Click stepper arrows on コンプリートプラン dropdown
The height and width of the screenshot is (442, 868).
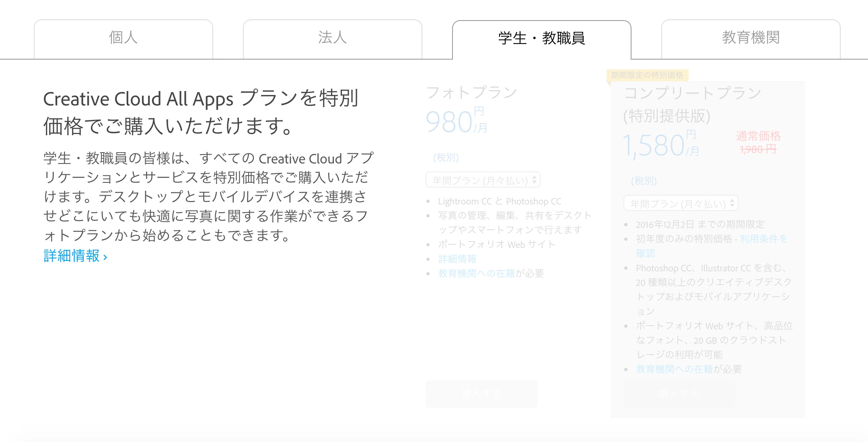tap(732, 203)
